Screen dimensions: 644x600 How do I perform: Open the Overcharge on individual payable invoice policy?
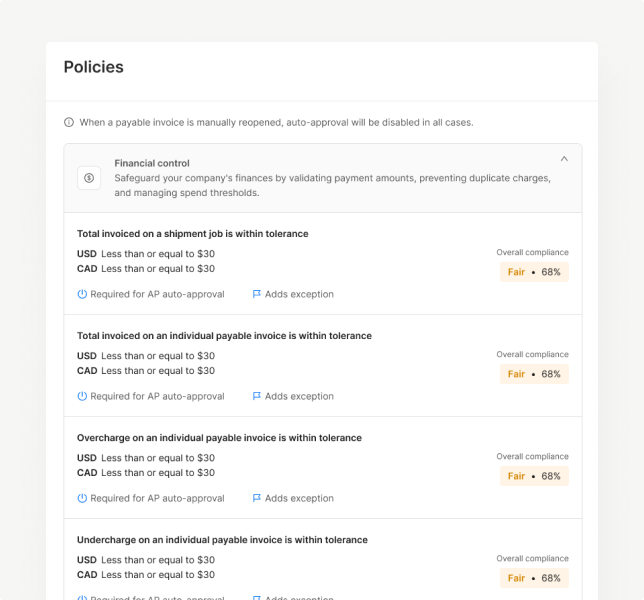(219, 438)
